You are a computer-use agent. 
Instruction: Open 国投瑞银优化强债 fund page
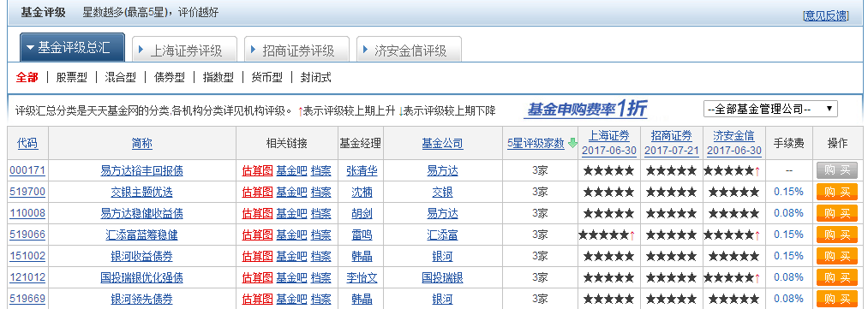click(141, 277)
